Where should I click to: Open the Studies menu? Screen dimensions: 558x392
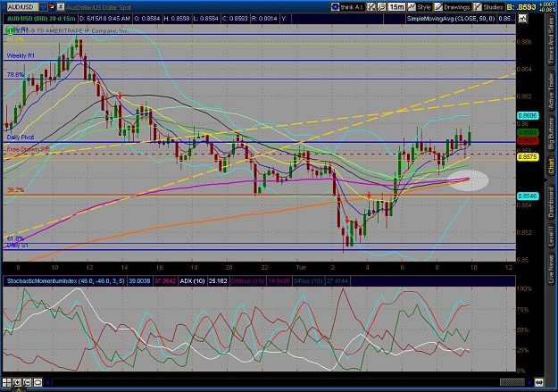point(488,7)
